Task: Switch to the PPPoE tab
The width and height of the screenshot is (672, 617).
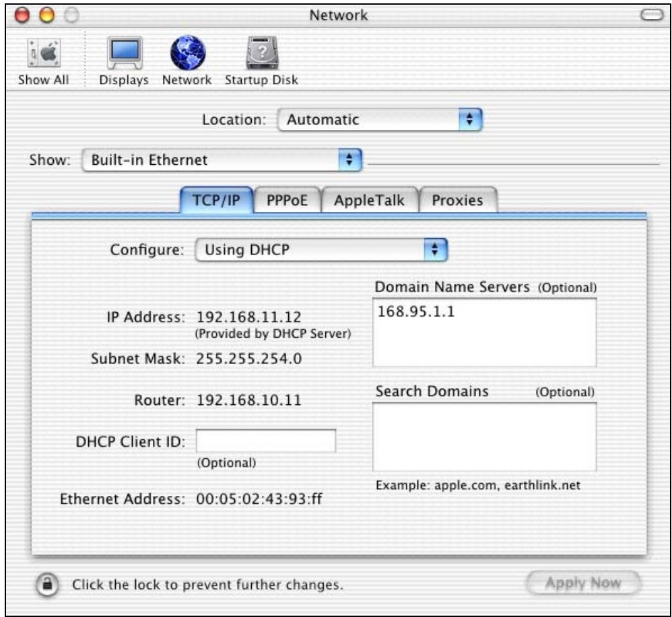Action: click(288, 201)
